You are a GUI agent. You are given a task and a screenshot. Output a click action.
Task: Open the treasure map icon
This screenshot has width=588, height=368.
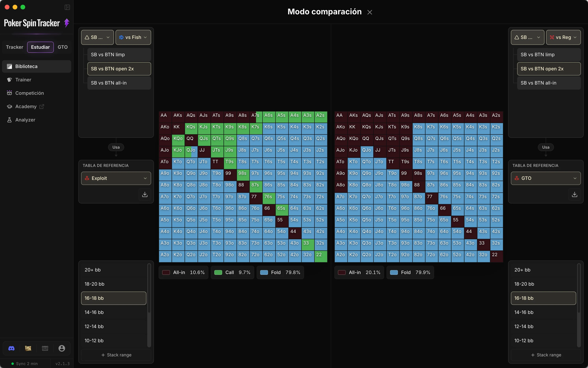click(x=28, y=348)
